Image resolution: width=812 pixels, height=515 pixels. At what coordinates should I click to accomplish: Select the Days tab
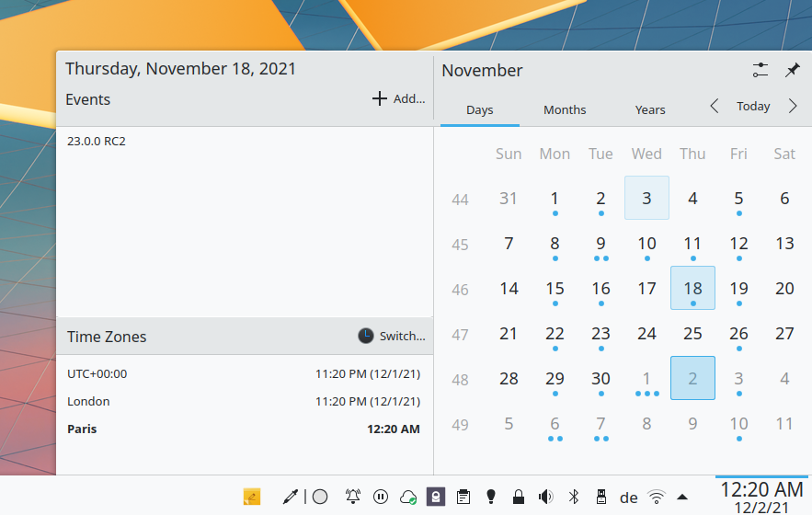[x=480, y=109]
